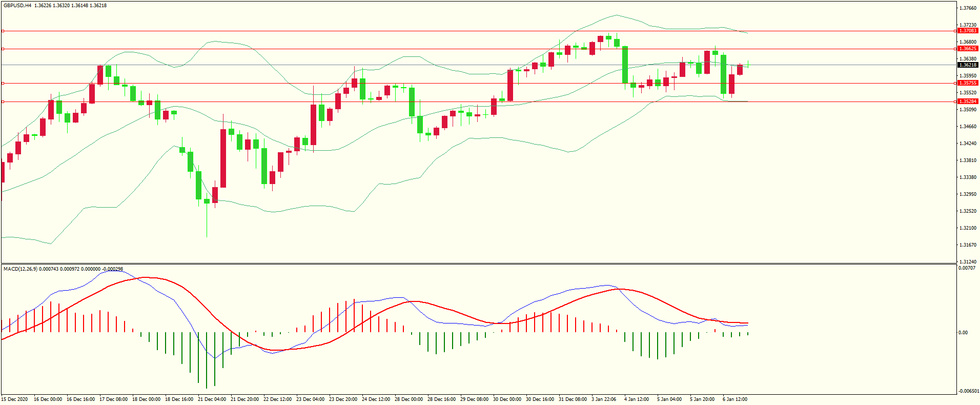Click left anchor handle of 1.36625 line

3,49
